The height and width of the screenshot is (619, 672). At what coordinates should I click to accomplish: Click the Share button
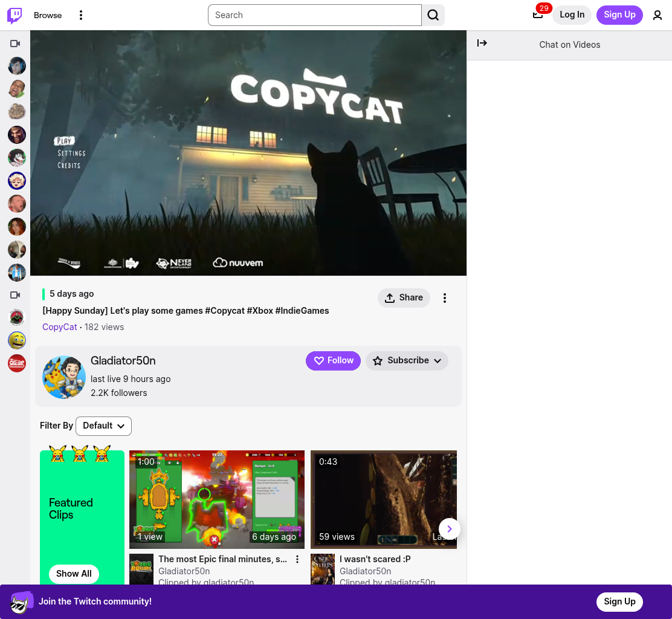[x=404, y=298]
